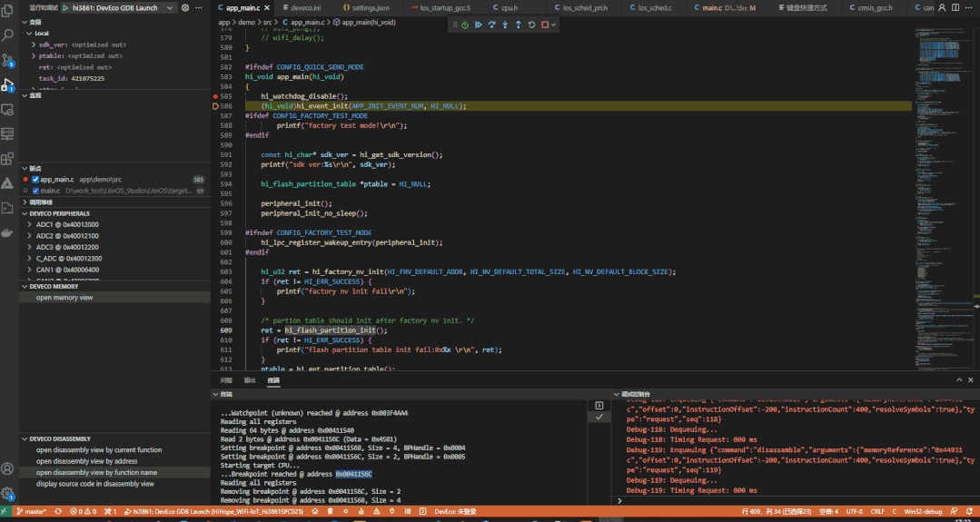Open the Search view in activity bar

point(8,34)
